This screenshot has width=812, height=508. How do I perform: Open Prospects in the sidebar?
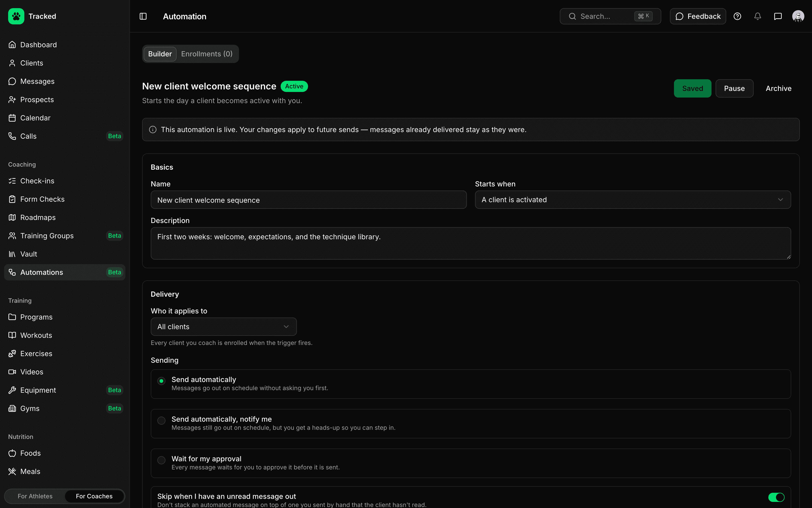(x=64, y=100)
